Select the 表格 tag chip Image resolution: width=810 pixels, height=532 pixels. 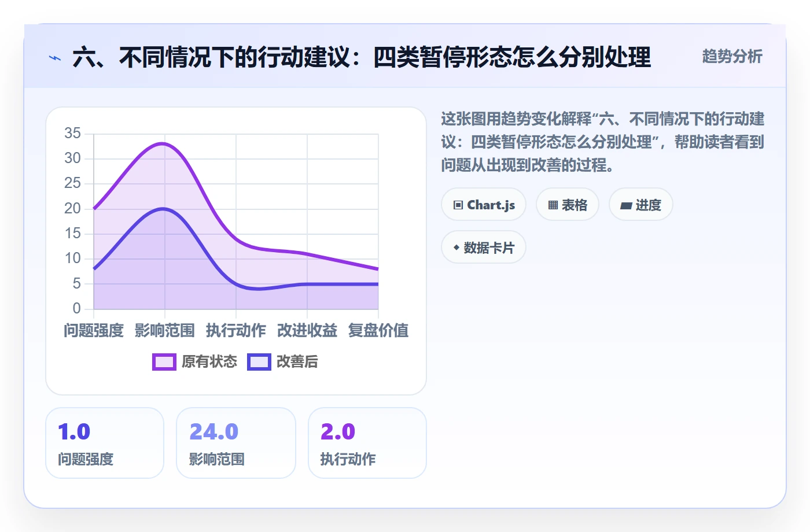[x=568, y=205]
